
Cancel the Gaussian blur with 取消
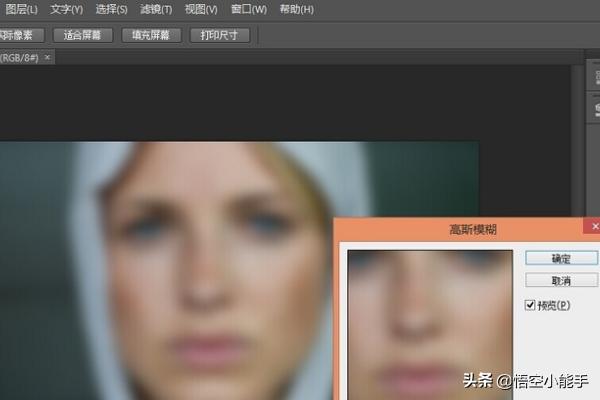coord(561,281)
